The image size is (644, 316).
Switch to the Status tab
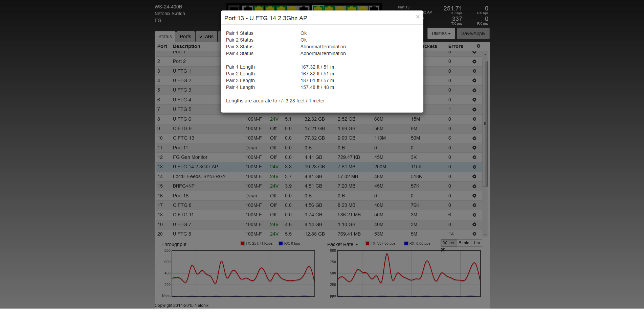pos(165,37)
